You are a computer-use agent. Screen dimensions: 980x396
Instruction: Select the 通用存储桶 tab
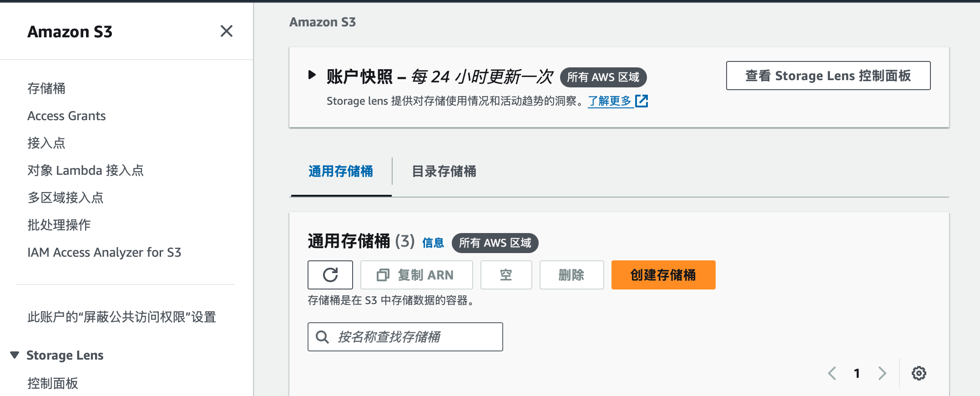point(341,172)
